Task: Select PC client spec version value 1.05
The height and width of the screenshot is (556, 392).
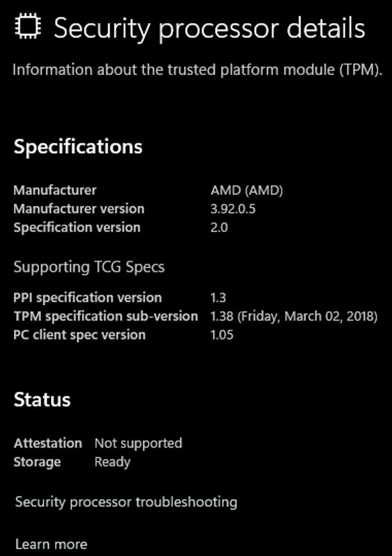Action: click(222, 335)
